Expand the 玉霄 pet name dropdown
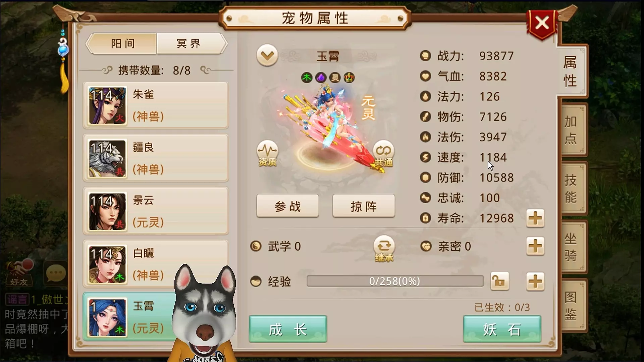Viewport: 644px width, 362px height. click(x=267, y=55)
